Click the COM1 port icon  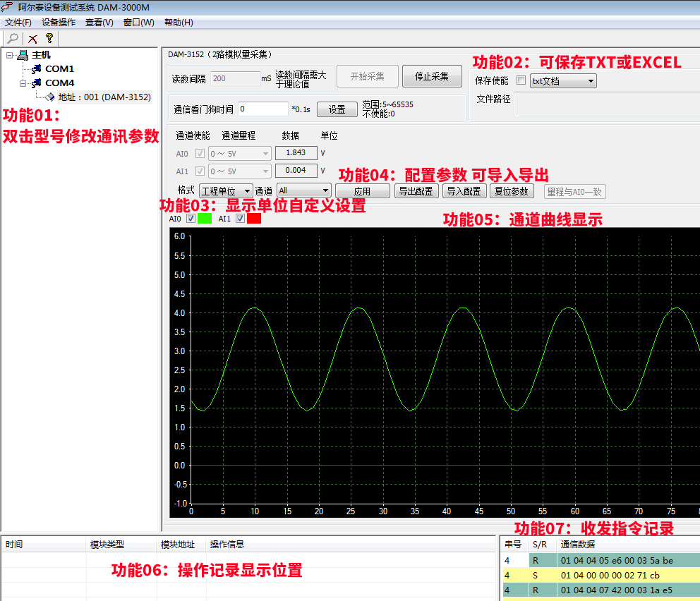36,69
